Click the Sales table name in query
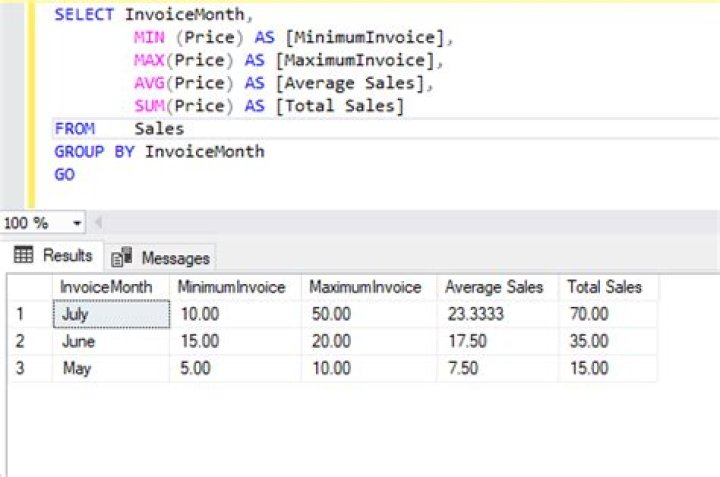The height and width of the screenshot is (477, 720). click(159, 129)
